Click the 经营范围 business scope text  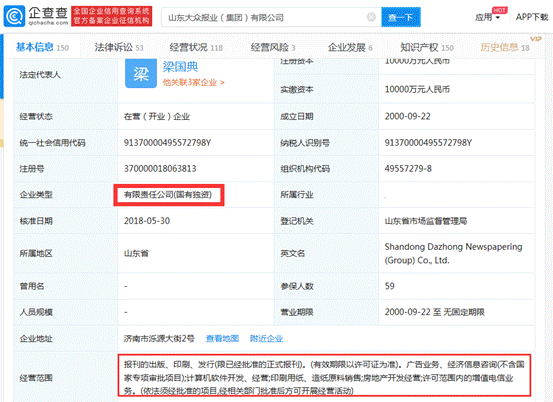coord(324,377)
